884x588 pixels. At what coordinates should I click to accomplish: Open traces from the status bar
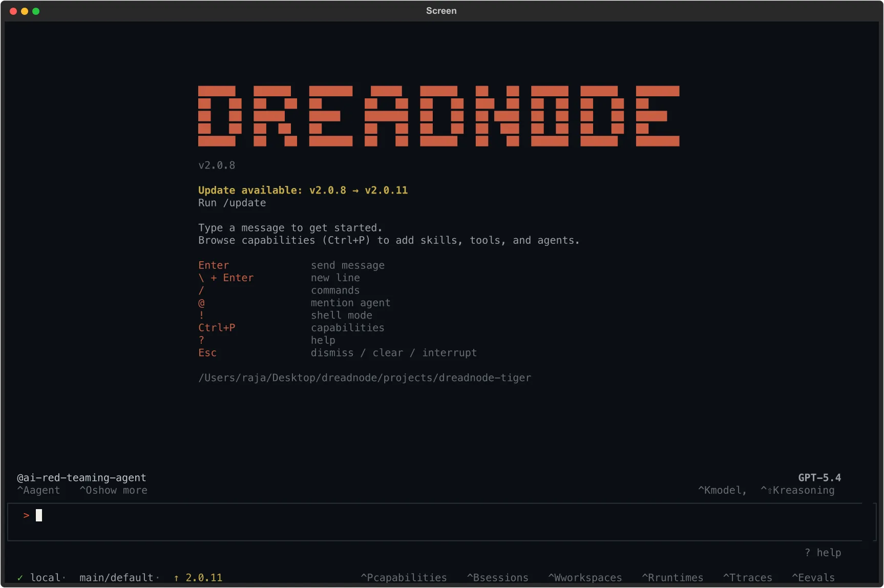[x=748, y=577]
